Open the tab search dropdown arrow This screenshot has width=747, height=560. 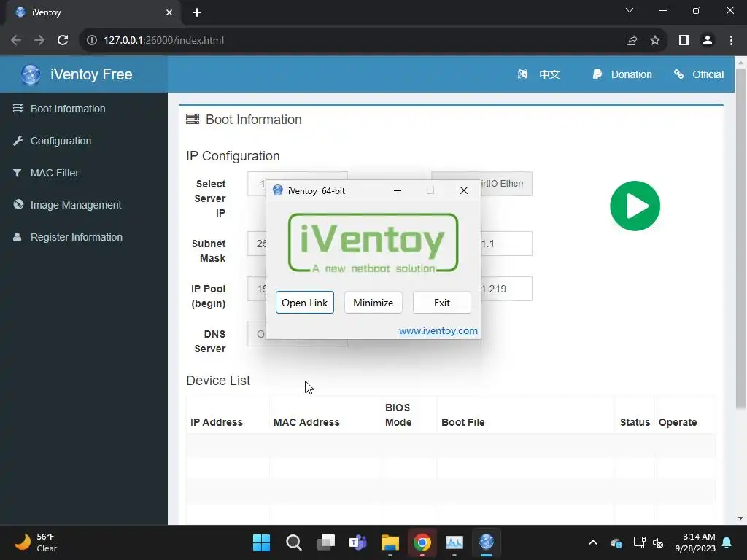[630, 10]
